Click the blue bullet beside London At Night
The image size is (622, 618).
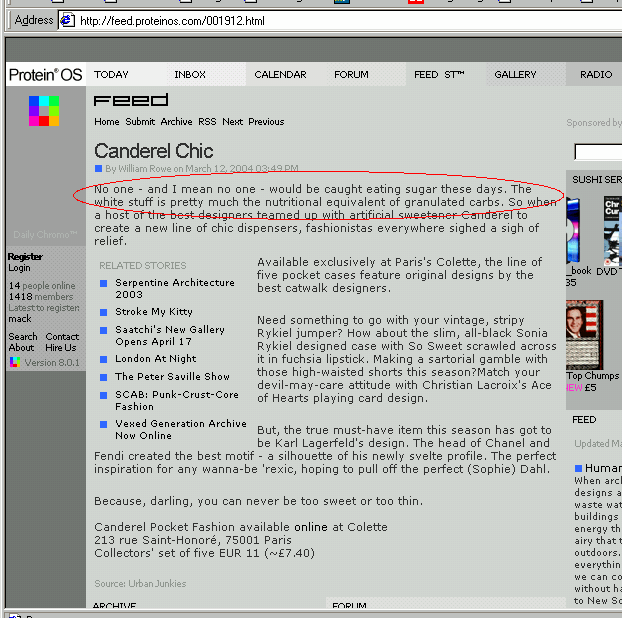pos(104,359)
